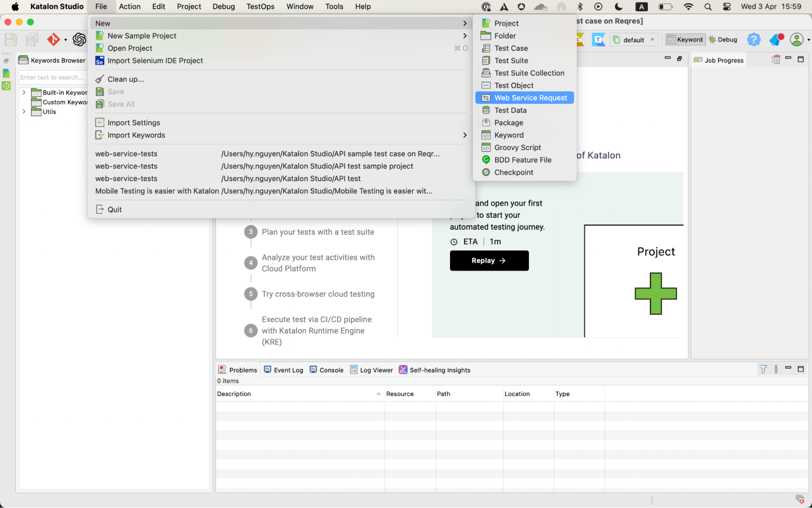Open the Help question mark icon
Image resolution: width=812 pixels, height=508 pixels.
pos(754,39)
